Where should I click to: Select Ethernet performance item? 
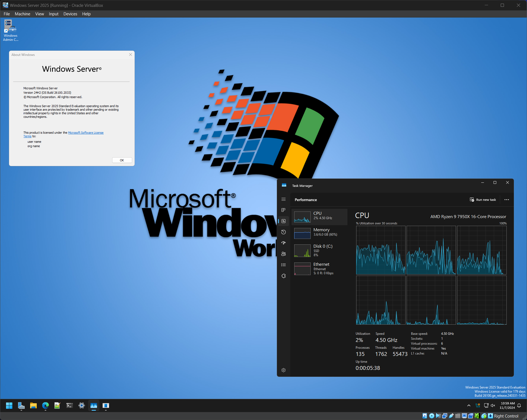319,268
